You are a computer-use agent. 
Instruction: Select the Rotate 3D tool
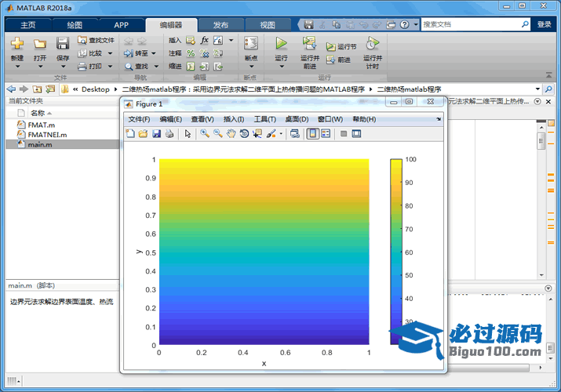[x=244, y=133]
